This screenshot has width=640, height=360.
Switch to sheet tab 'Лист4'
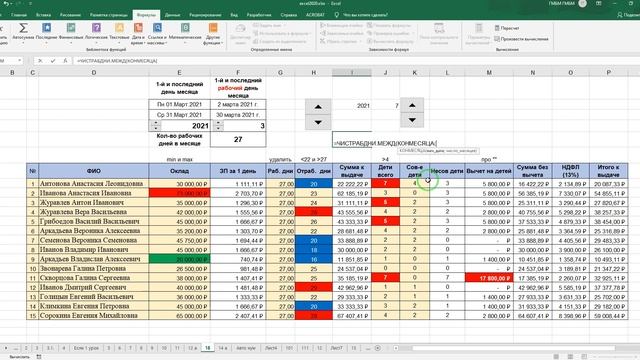(x=271, y=348)
